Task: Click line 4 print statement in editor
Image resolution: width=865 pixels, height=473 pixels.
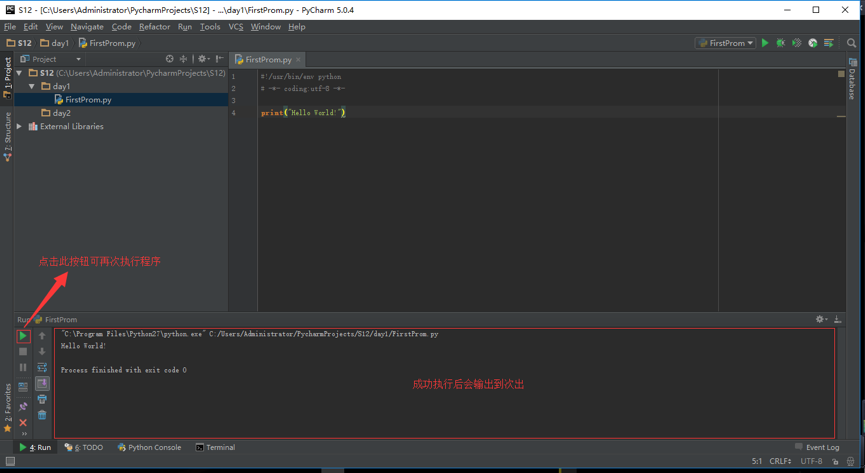Action: click(x=303, y=113)
